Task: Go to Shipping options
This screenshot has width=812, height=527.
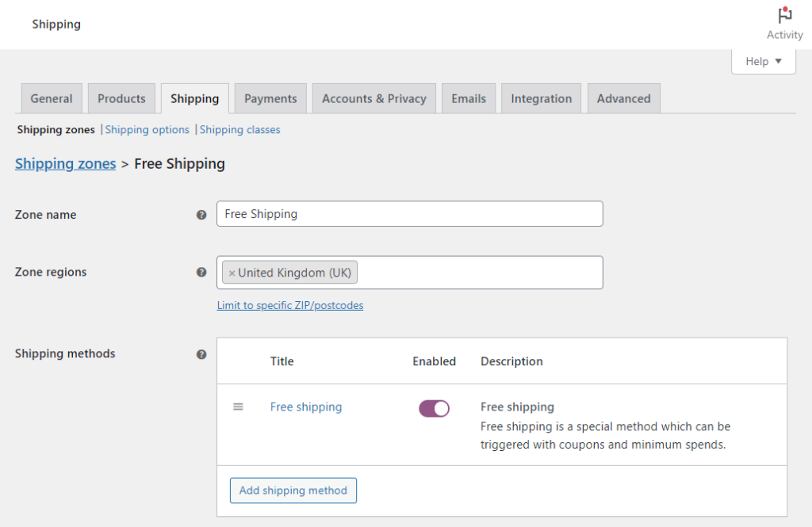Action: 147,129
